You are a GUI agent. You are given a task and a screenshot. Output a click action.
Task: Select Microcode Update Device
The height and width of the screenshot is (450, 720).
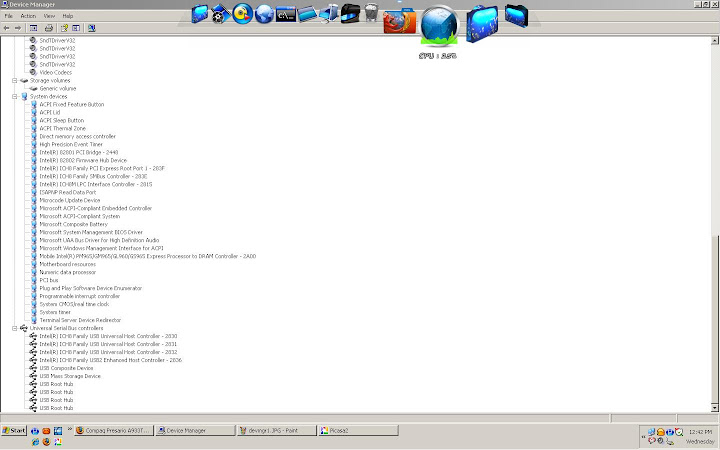coord(70,200)
